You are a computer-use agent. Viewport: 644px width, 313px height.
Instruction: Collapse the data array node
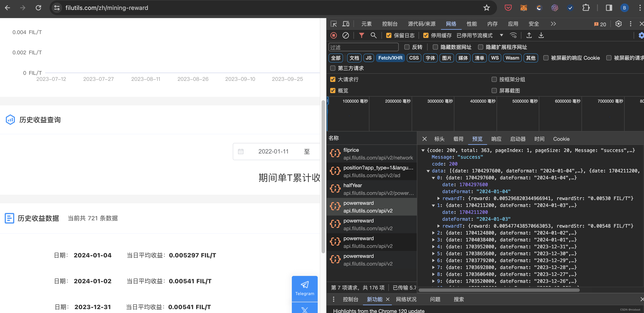428,171
